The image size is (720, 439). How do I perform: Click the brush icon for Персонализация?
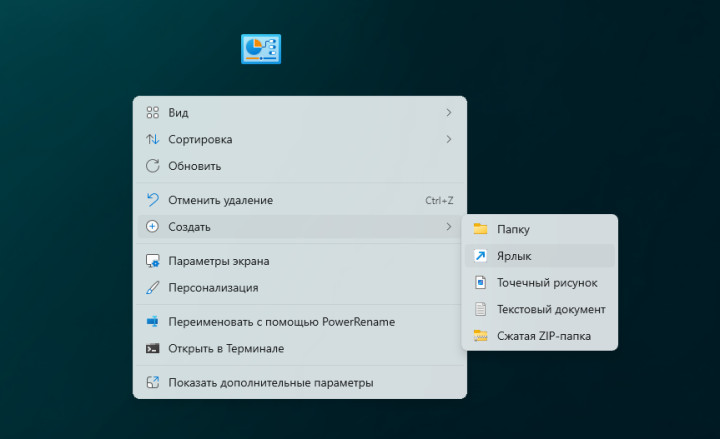(153, 288)
